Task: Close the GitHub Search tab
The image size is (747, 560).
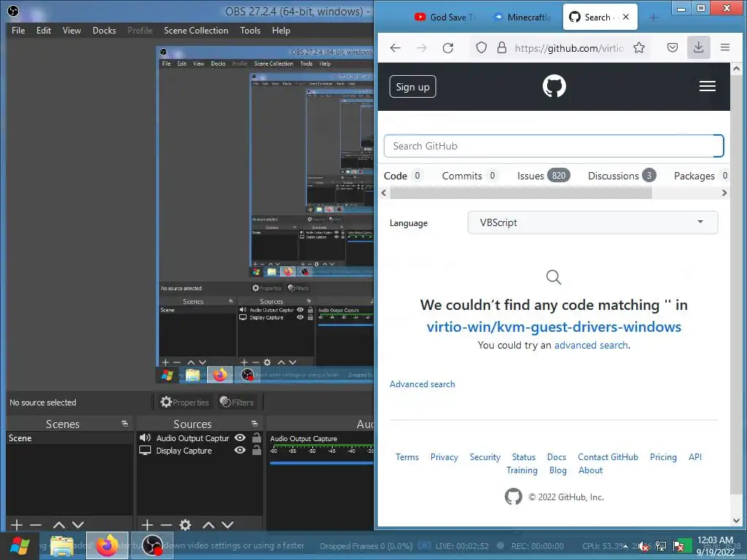Action: [626, 17]
